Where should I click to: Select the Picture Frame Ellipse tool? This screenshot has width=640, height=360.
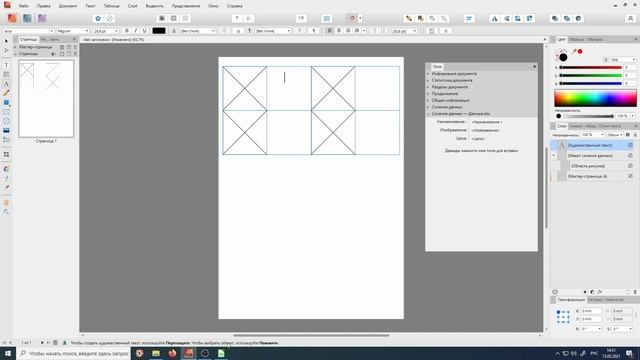(6, 121)
